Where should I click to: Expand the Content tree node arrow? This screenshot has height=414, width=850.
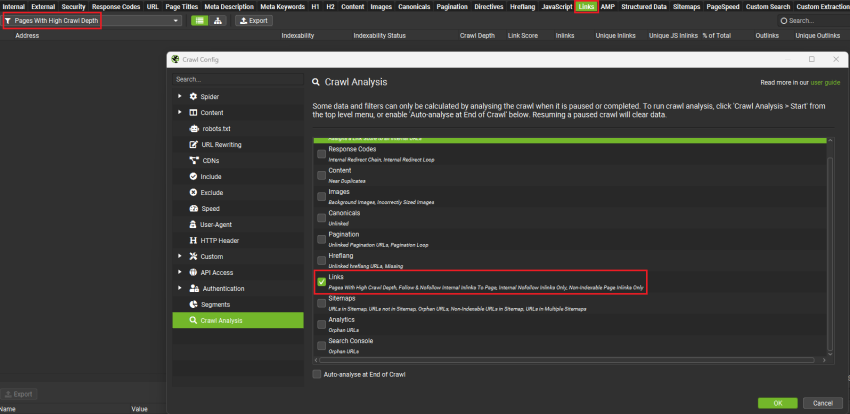pos(179,113)
